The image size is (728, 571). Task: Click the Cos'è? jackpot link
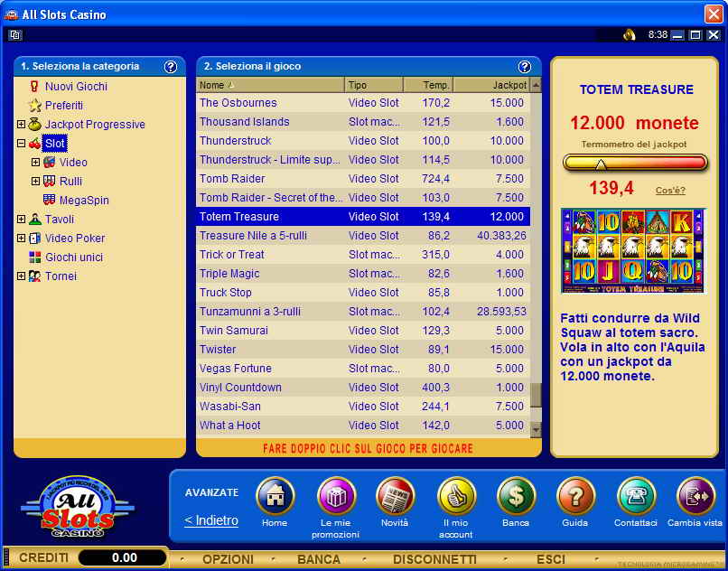click(x=669, y=190)
